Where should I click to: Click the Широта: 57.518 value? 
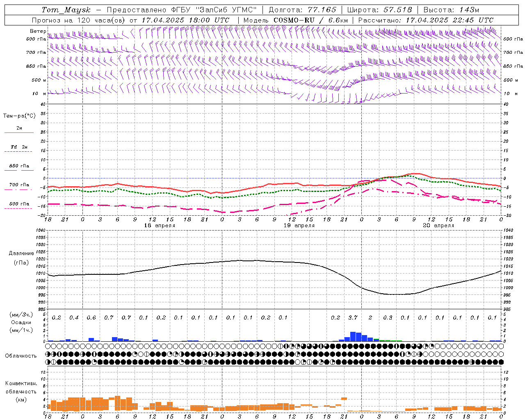[x=379, y=10]
